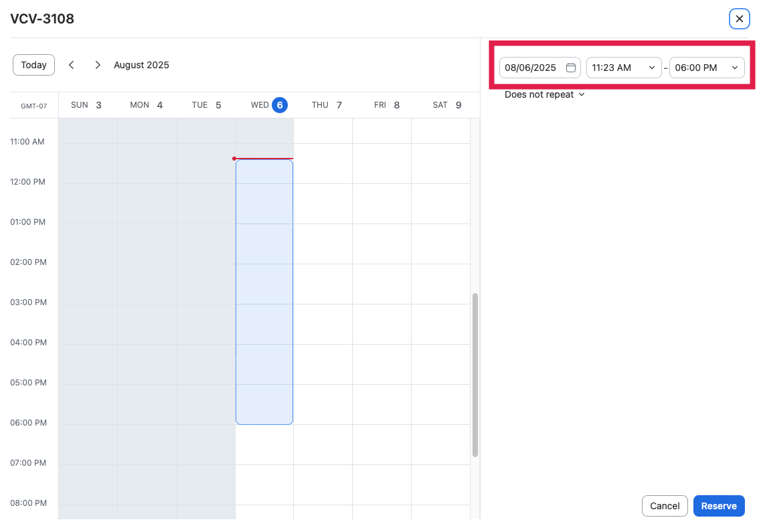The image size is (759, 532).
Task: Edit the 08/06/2025 date field
Action: point(533,67)
